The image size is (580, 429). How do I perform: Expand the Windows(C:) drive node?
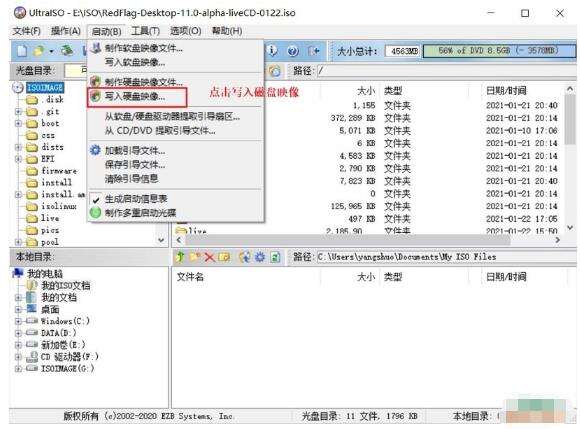(x=18, y=321)
